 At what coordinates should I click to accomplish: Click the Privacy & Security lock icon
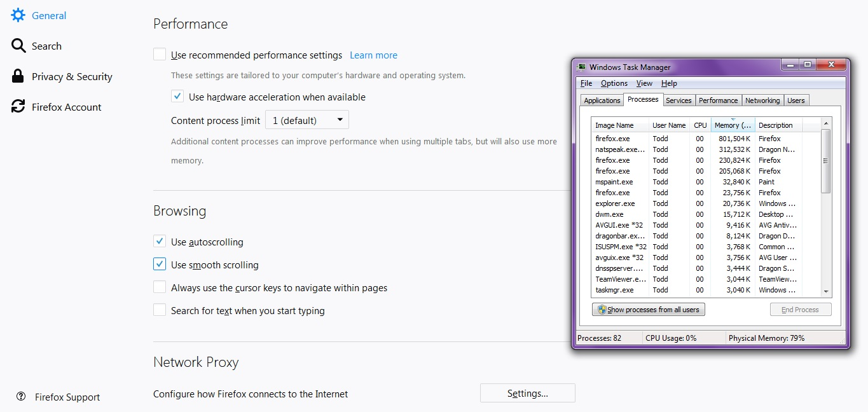[x=18, y=76]
